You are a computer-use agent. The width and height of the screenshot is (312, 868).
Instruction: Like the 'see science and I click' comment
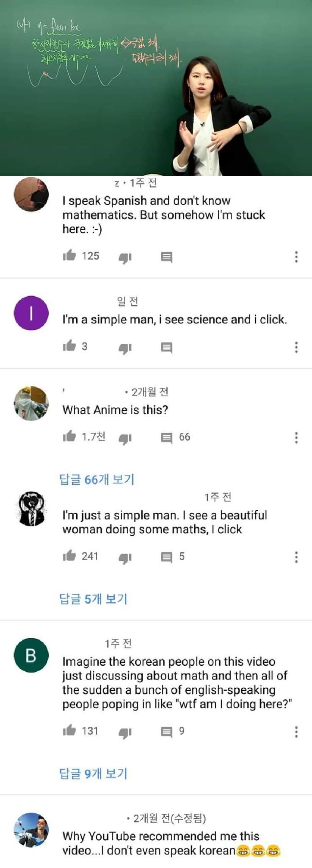click(69, 346)
